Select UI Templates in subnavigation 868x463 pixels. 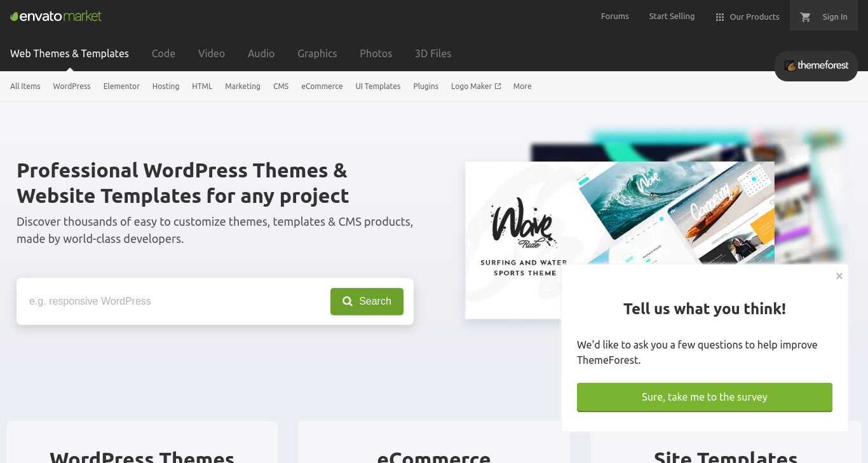coord(378,86)
